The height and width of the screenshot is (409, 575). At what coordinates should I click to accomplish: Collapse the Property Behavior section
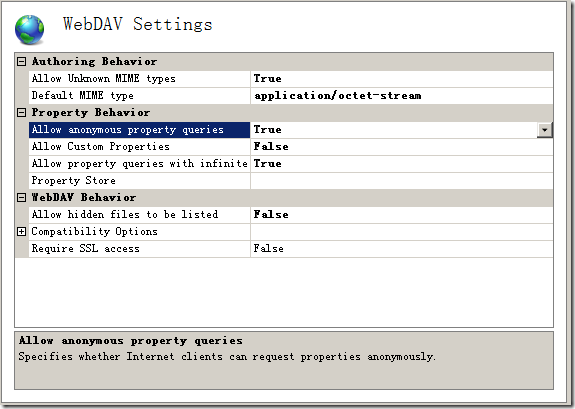pyautogui.click(x=22, y=112)
